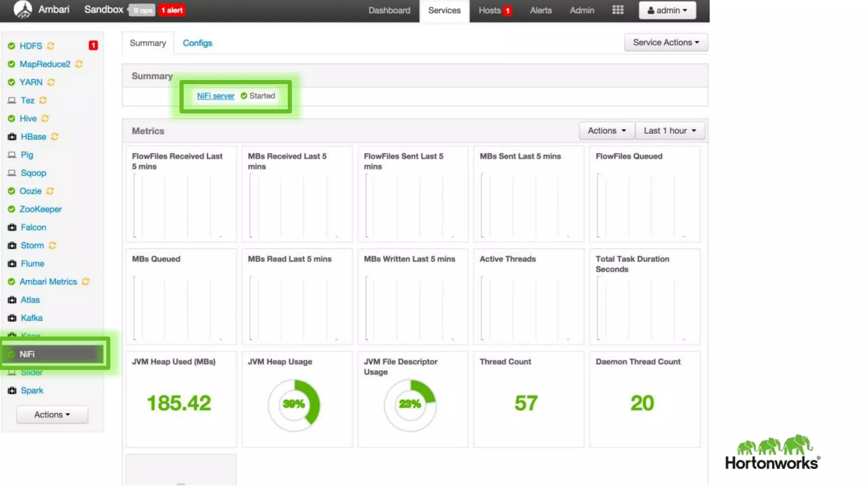Viewport: 868px width, 488px height.
Task: Click the Flume maintenance mode icon
Action: (12, 263)
